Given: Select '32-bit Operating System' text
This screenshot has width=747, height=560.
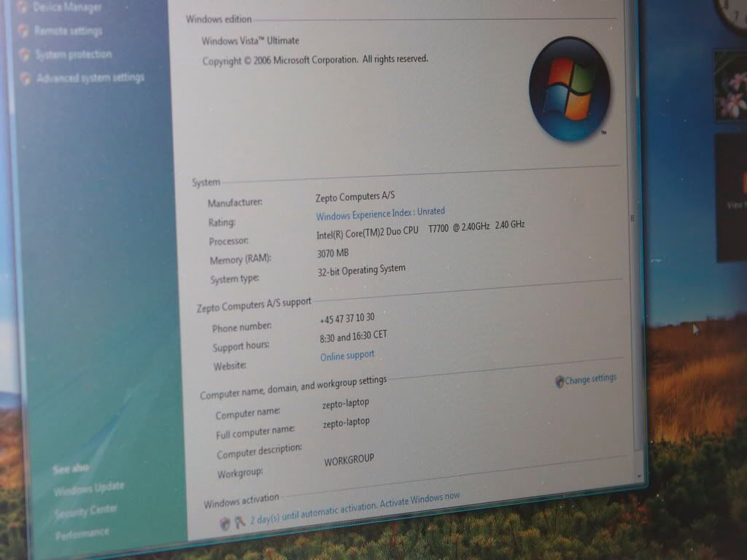Looking at the screenshot, I should tap(361, 270).
